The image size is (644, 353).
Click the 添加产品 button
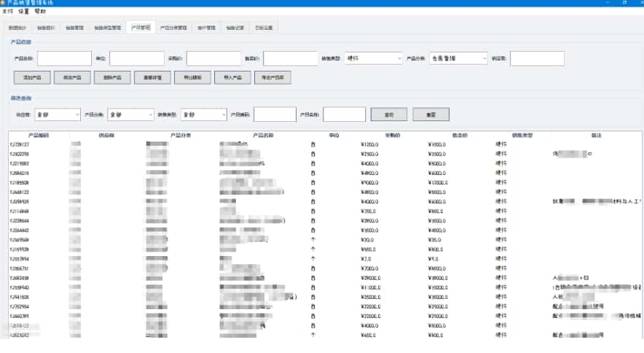pyautogui.click(x=32, y=77)
